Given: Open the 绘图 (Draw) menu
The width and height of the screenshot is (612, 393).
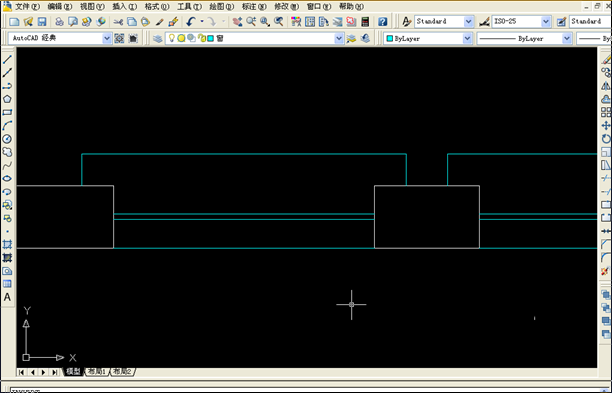Looking at the screenshot, I should click(x=221, y=7).
